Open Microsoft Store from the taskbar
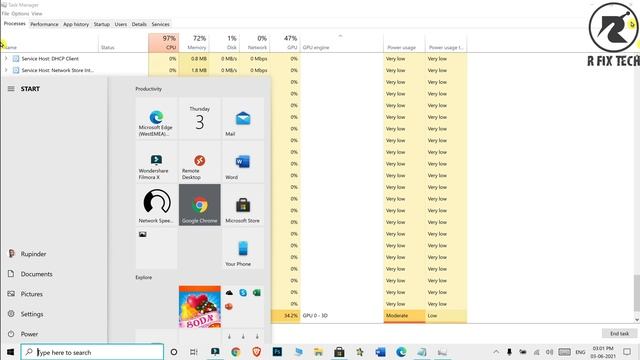 coord(339,352)
